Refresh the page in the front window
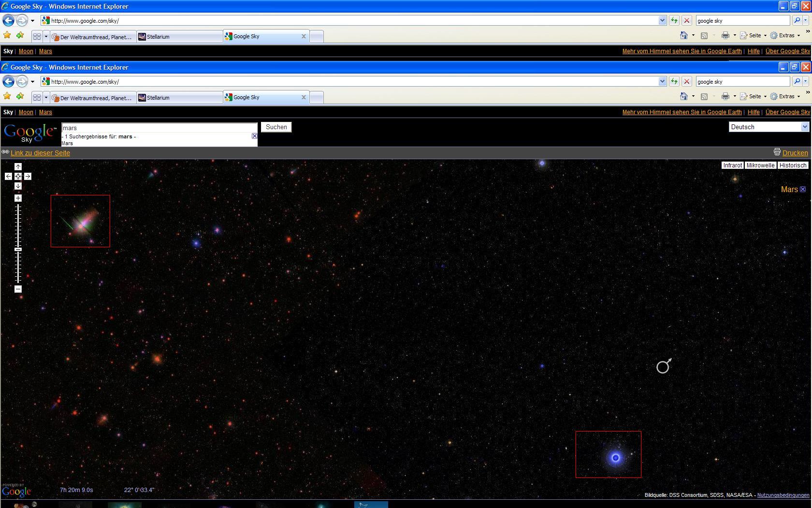Image resolution: width=812 pixels, height=508 pixels. 674,81
